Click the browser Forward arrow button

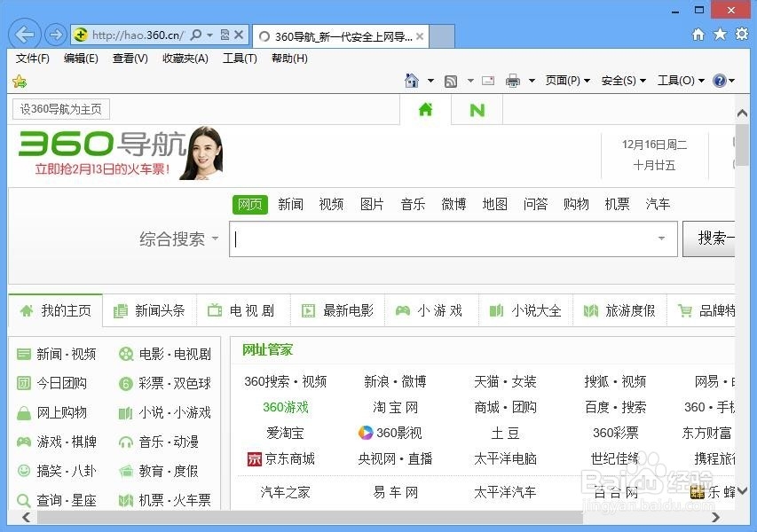pyautogui.click(x=56, y=35)
